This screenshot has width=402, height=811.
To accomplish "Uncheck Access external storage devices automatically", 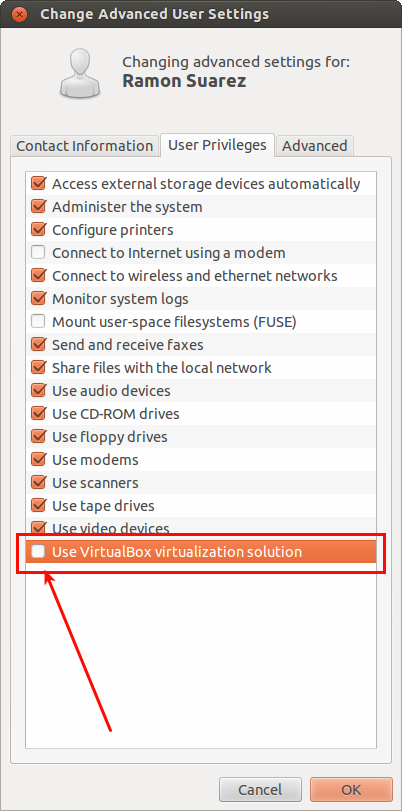I will point(38,183).
